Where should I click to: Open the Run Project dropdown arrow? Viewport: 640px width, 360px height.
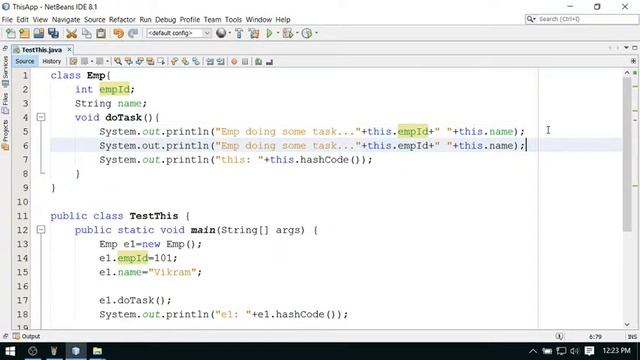coord(278,33)
